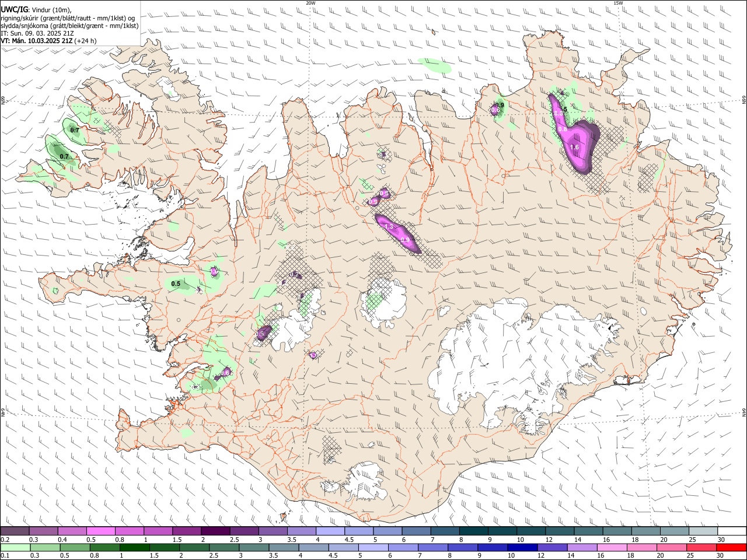Pick the light pink 16 rain legend swatch
Viewport: 747px width, 560px height.
612,547
